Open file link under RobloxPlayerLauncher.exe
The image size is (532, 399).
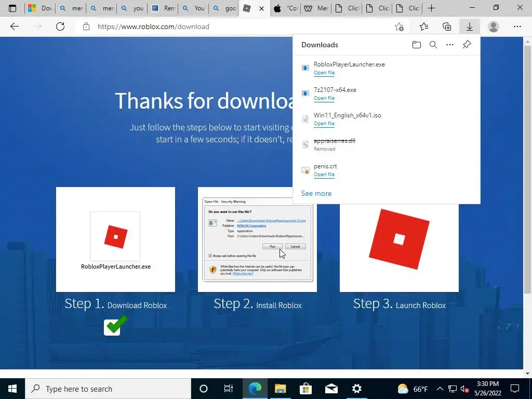click(324, 73)
